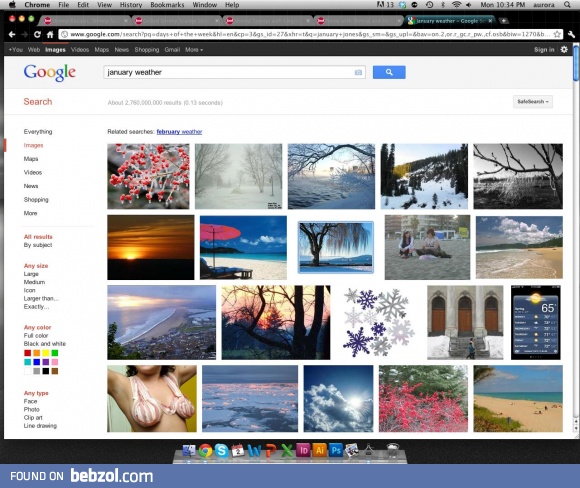Go to the browser home icon
The height and width of the screenshot is (488, 580).
[x=50, y=34]
